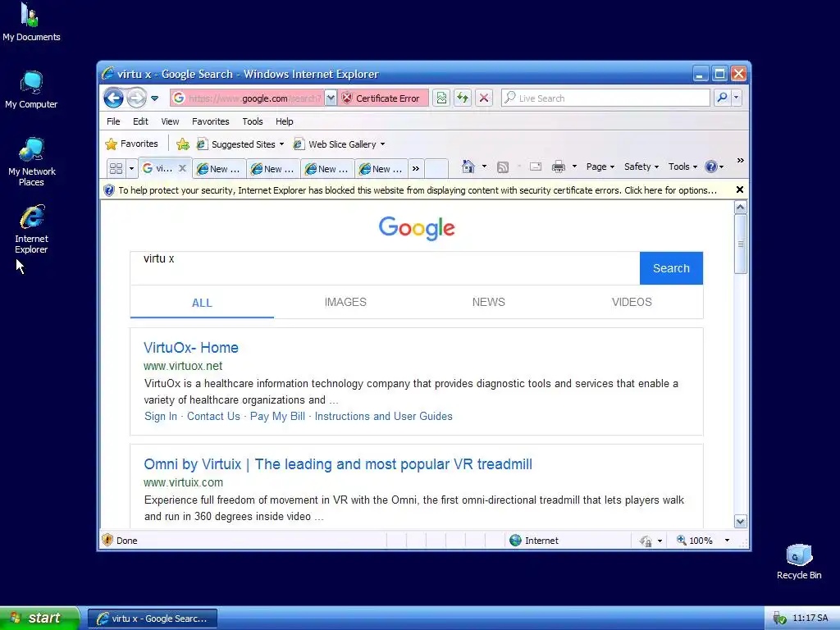Open the VirtuOx- Home result link
The image size is (840, 630).
(190, 348)
